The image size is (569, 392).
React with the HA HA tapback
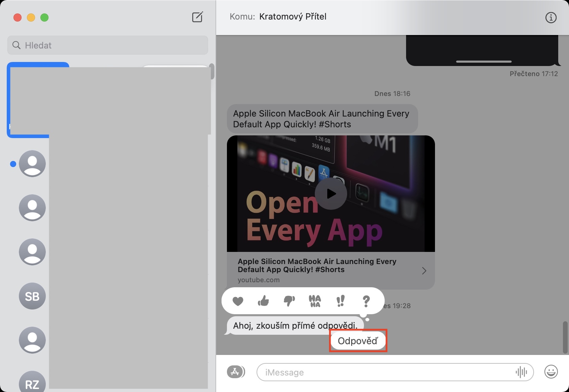pyautogui.click(x=315, y=301)
